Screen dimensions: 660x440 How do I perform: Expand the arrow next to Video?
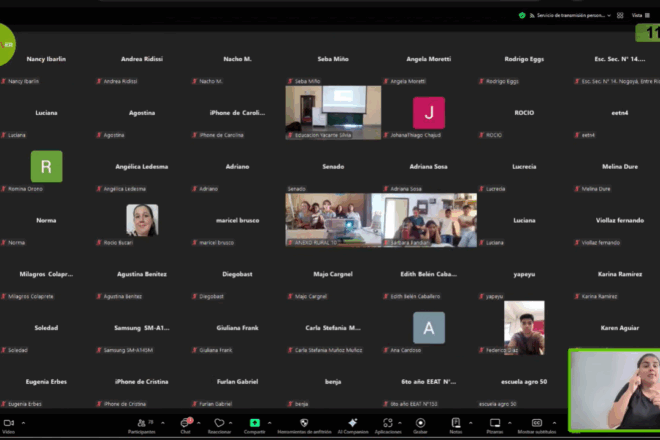(22, 420)
